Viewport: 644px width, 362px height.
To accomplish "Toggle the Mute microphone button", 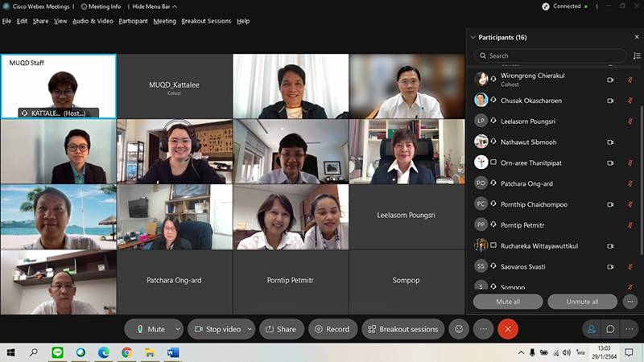I will point(151,329).
